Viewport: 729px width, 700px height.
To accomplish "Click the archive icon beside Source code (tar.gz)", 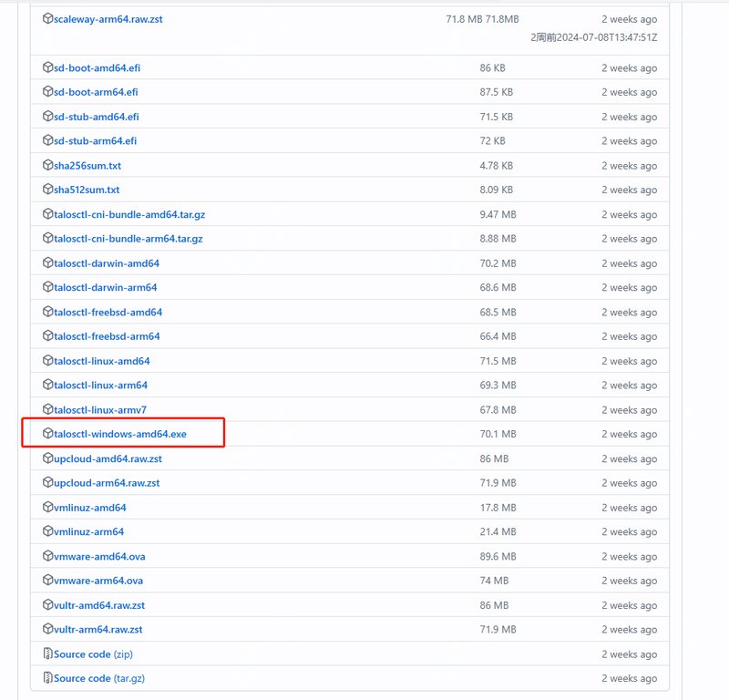I will 48,678.
